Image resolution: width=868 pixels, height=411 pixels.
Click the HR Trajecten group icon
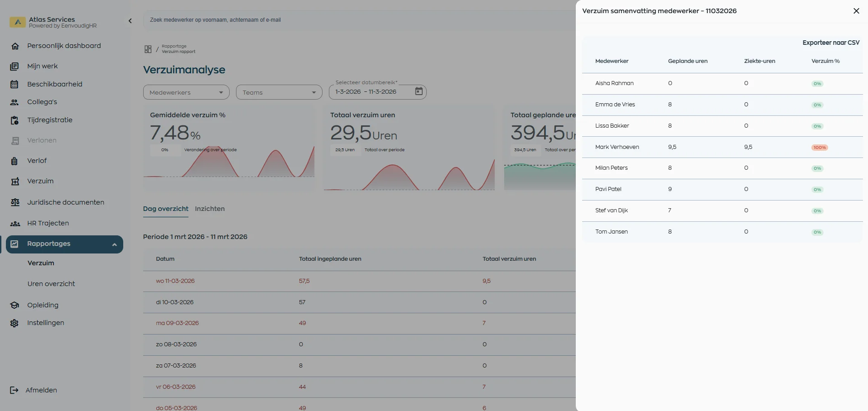(15, 223)
